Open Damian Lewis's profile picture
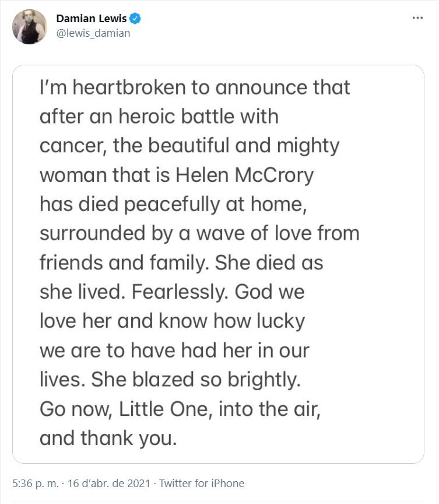The image size is (439, 504). 29,27
